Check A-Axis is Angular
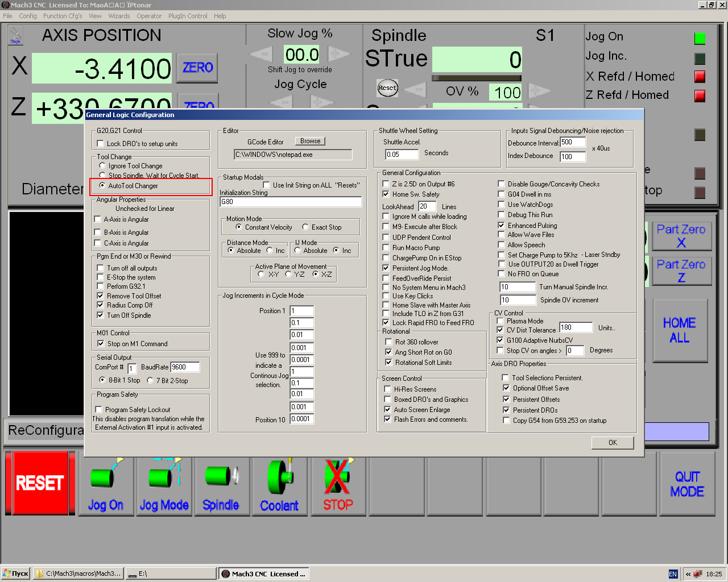 (97, 219)
